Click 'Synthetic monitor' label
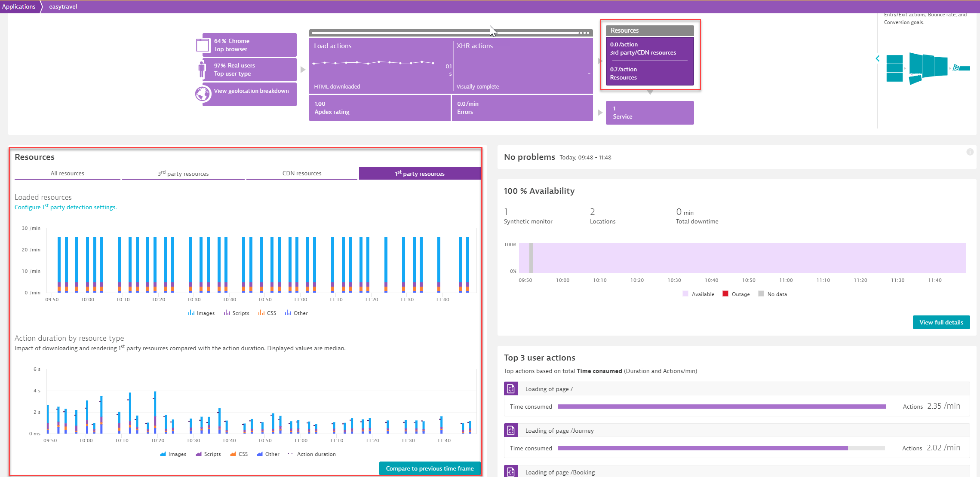The height and width of the screenshot is (477, 980). click(528, 221)
